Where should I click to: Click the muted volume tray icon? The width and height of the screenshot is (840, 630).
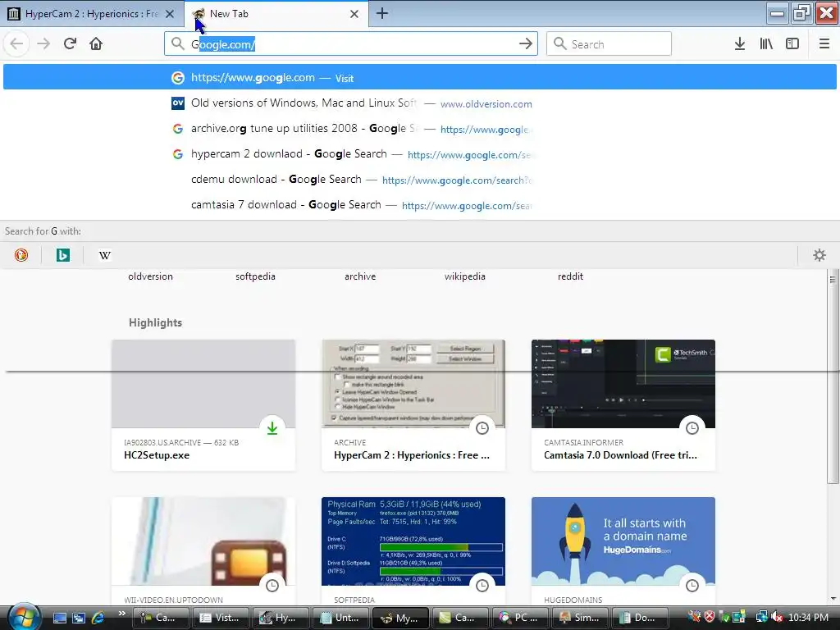pyautogui.click(x=777, y=617)
